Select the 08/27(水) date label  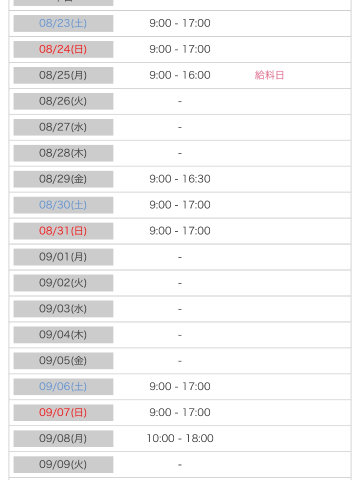click(63, 127)
